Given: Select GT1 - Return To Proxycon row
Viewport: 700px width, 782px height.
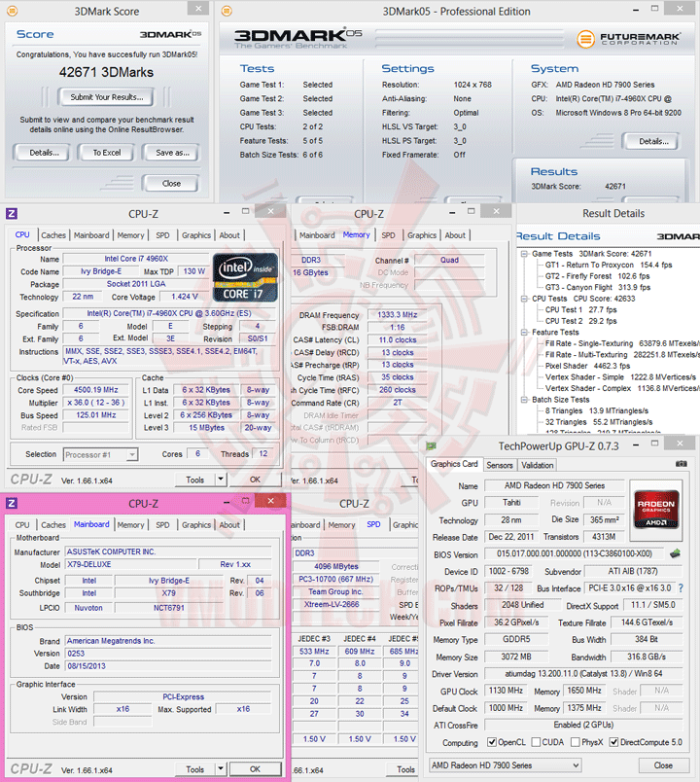Looking at the screenshot, I should click(609, 265).
